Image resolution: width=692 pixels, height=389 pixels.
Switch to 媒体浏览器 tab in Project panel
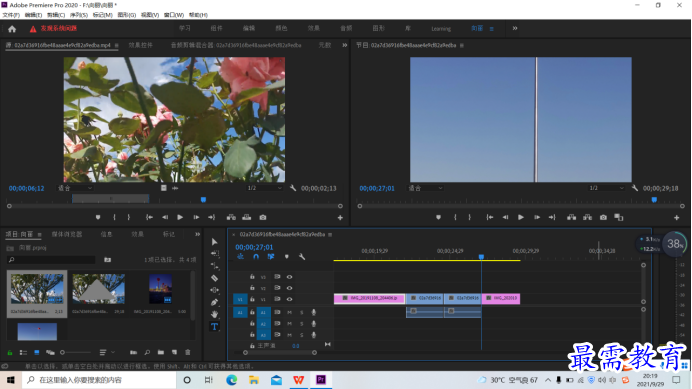[67, 234]
